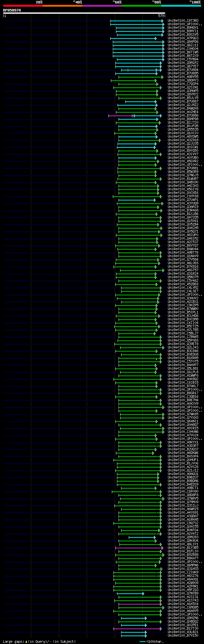This screenshot has width=204, height=644.
Task: Select the UniRef100_Q21J12 label
Action: click(x=183, y=471)
